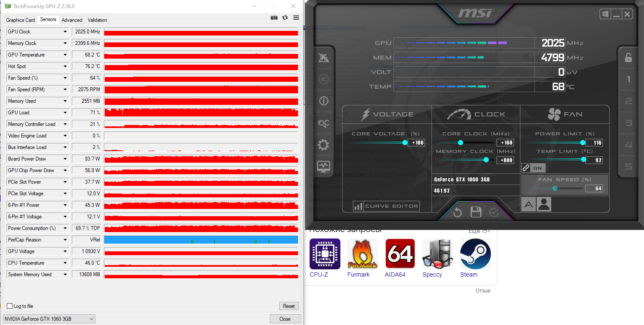Switch to the Graphics Card tab

point(21,20)
